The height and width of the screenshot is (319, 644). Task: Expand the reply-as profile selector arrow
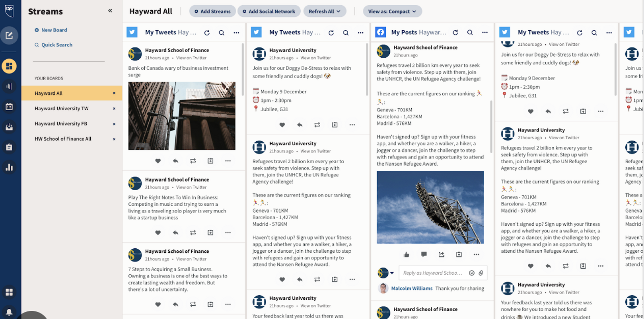pyautogui.click(x=392, y=273)
